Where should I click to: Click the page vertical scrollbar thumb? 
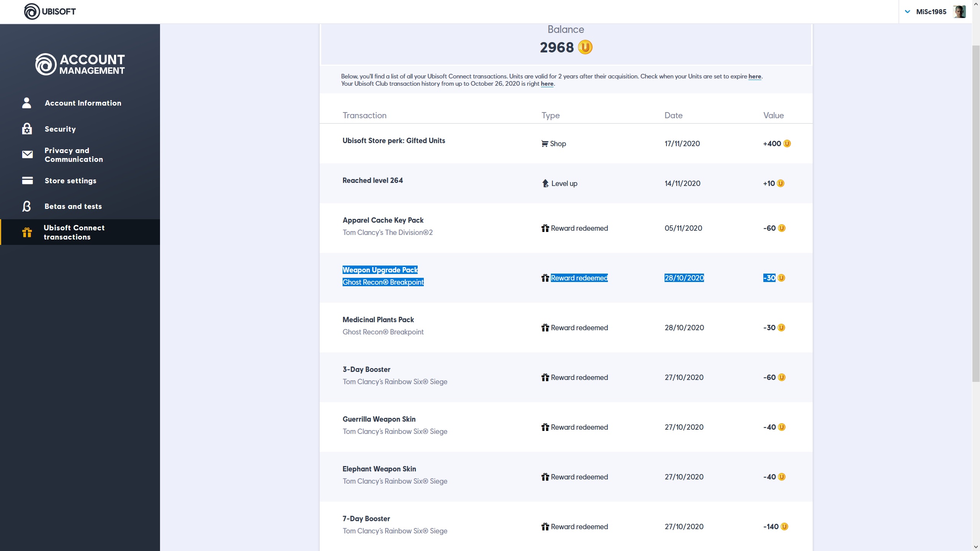(x=976, y=214)
